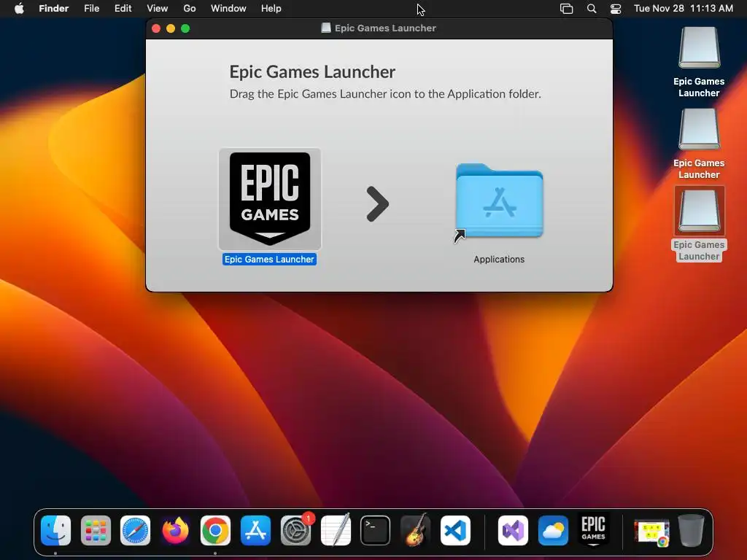Launch Google Chrome from the Dock

coord(215,530)
